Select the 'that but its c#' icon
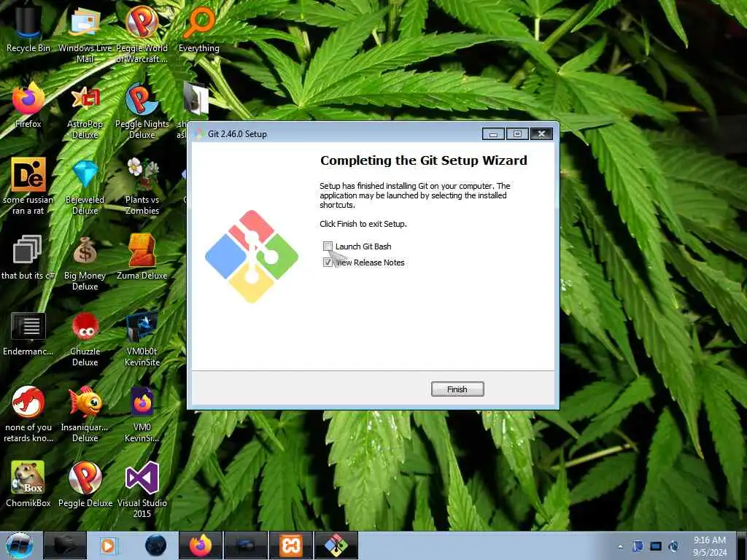The width and height of the screenshot is (747, 560). click(27, 257)
